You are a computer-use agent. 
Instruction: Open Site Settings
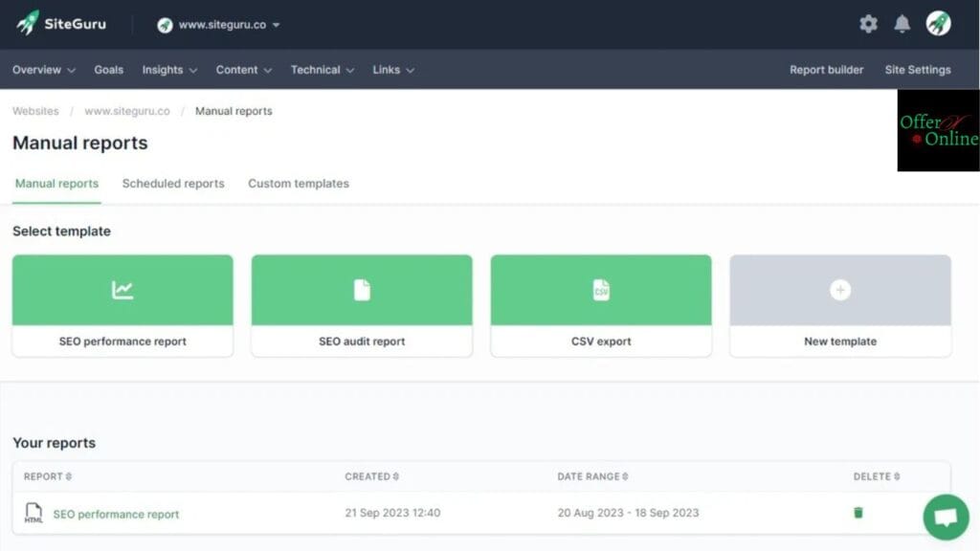[x=918, y=70]
